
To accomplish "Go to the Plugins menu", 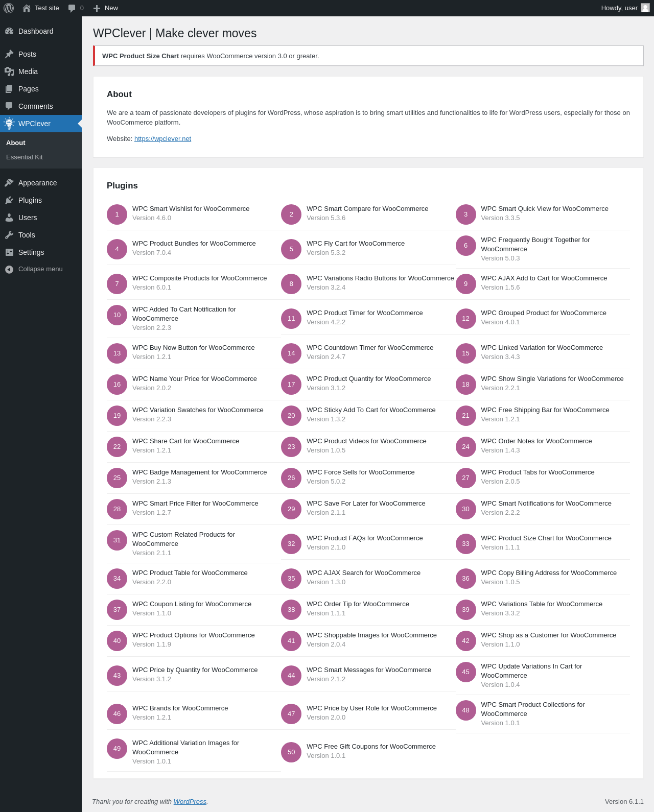I will click(x=41, y=200).
